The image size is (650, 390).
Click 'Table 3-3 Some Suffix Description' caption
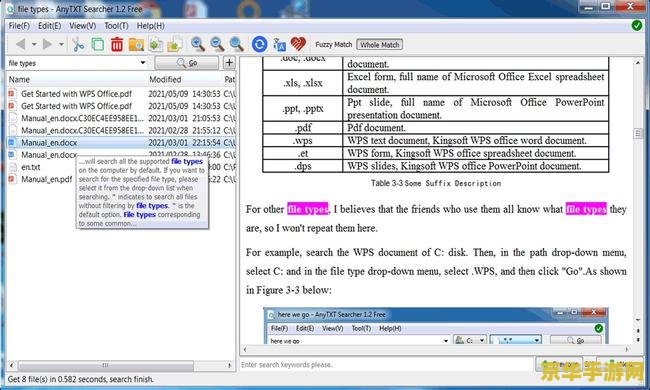(436, 183)
